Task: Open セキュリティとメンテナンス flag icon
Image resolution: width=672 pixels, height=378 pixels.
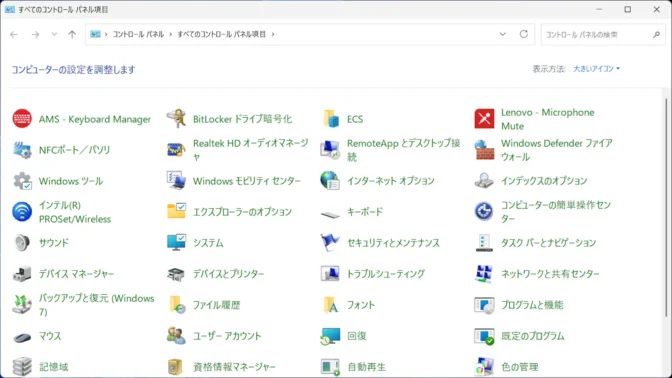Action: 330,243
